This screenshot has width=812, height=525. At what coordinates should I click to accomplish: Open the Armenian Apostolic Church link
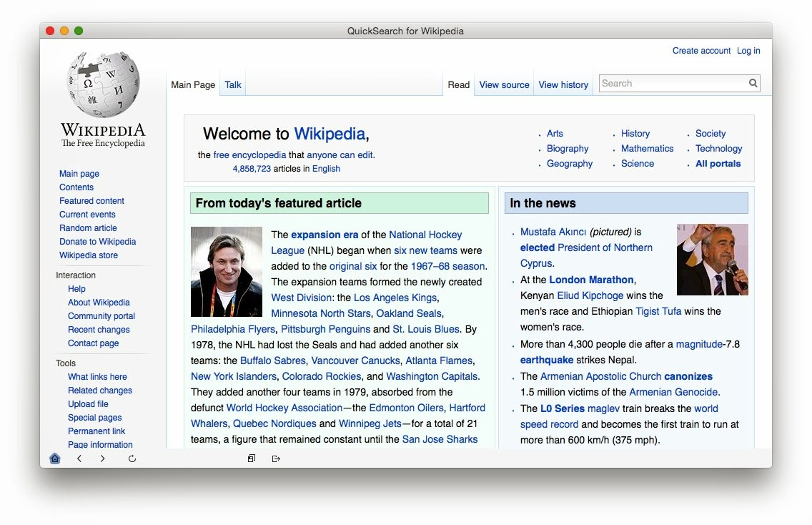click(600, 376)
